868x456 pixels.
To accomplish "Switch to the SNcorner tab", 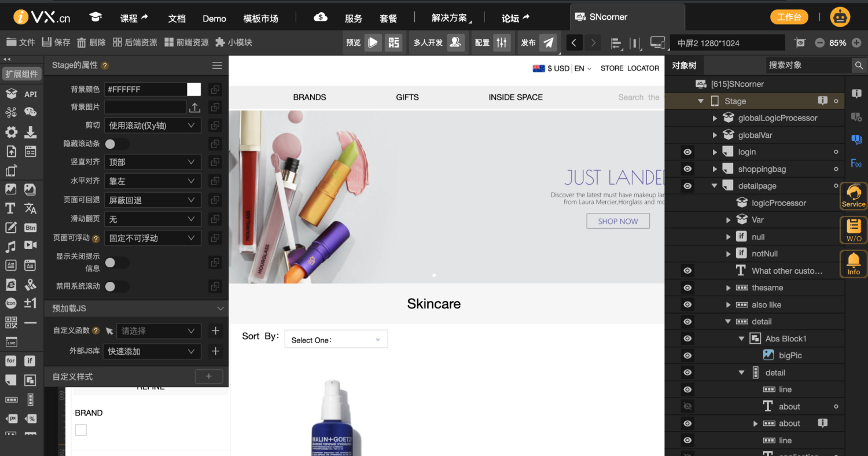I will pyautogui.click(x=627, y=17).
